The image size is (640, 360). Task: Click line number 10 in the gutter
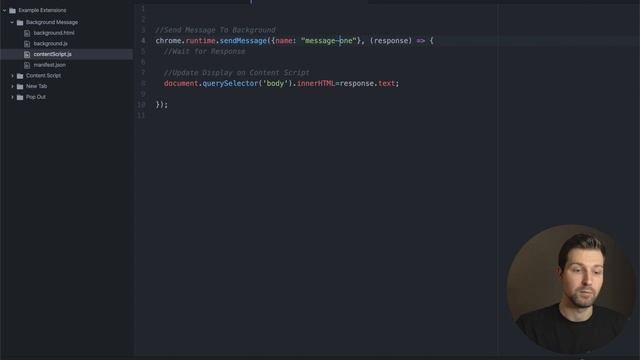[141, 105]
